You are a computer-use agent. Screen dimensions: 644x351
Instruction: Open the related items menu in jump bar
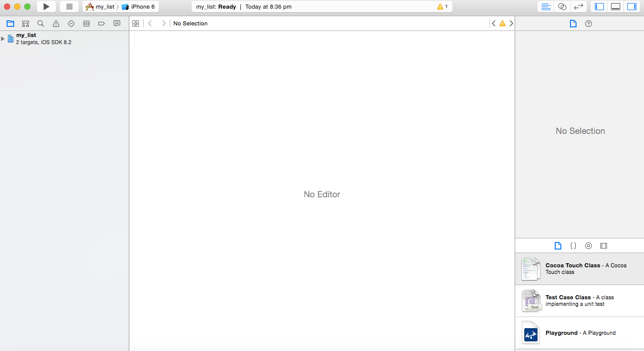(135, 23)
